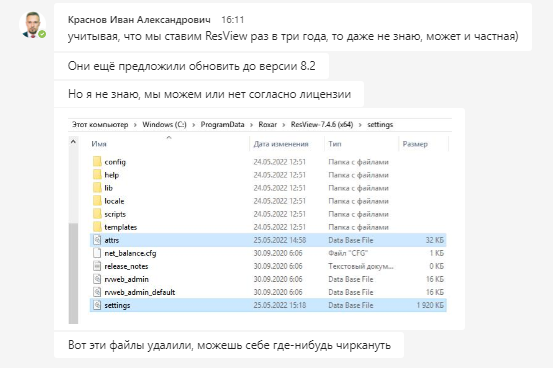Image resolution: width=553 pixels, height=368 pixels.
Task: Select the help folder name
Action: 111,175
